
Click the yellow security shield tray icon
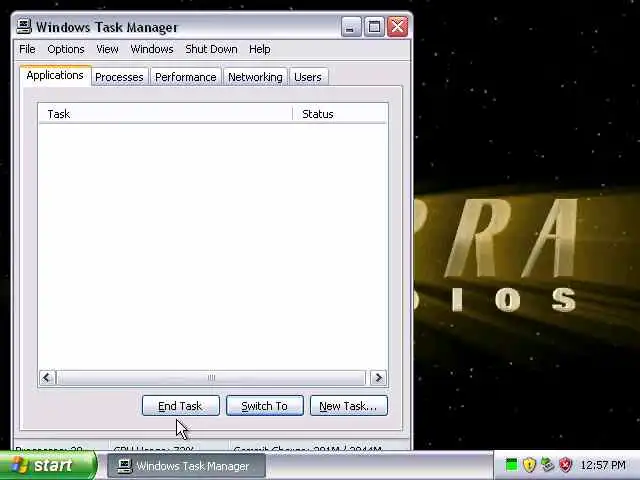(529, 464)
